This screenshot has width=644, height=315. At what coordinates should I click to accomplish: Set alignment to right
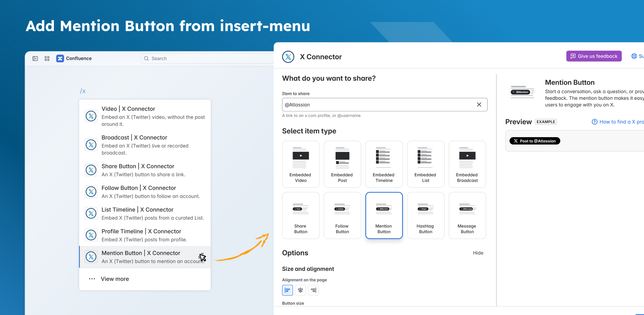tap(313, 290)
